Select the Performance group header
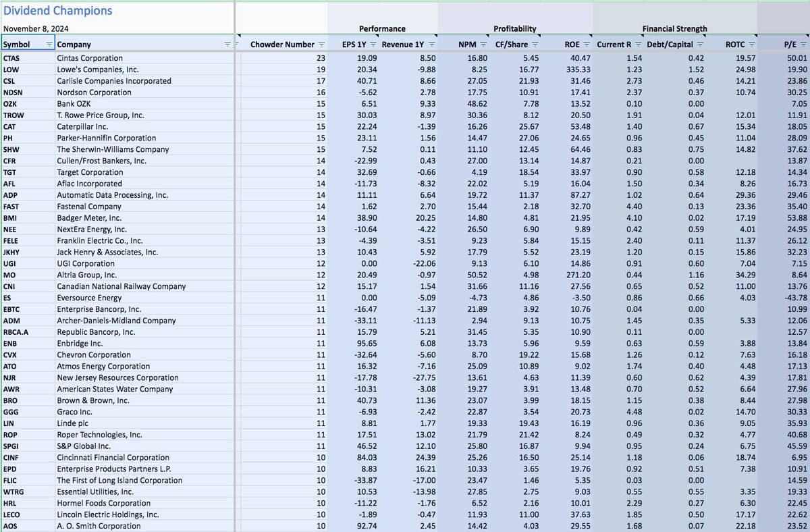 tap(382, 29)
